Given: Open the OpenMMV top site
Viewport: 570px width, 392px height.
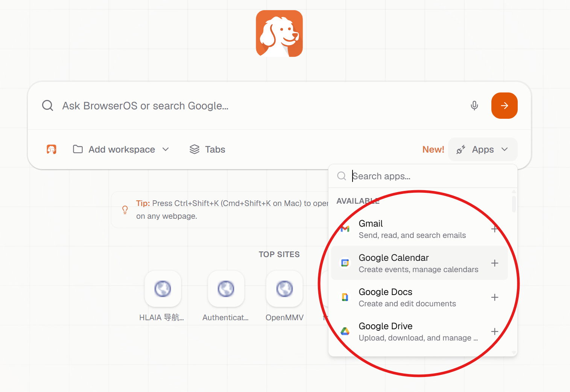Looking at the screenshot, I should point(284,289).
